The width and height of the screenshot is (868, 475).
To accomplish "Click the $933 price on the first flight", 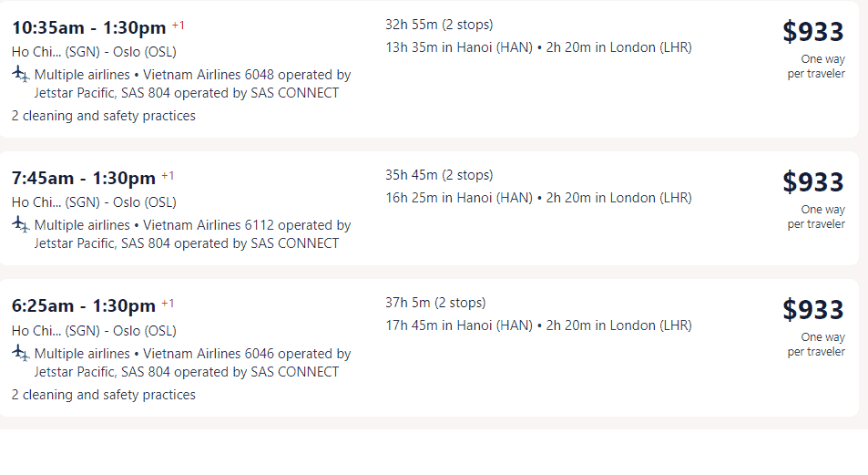I will tap(812, 32).
